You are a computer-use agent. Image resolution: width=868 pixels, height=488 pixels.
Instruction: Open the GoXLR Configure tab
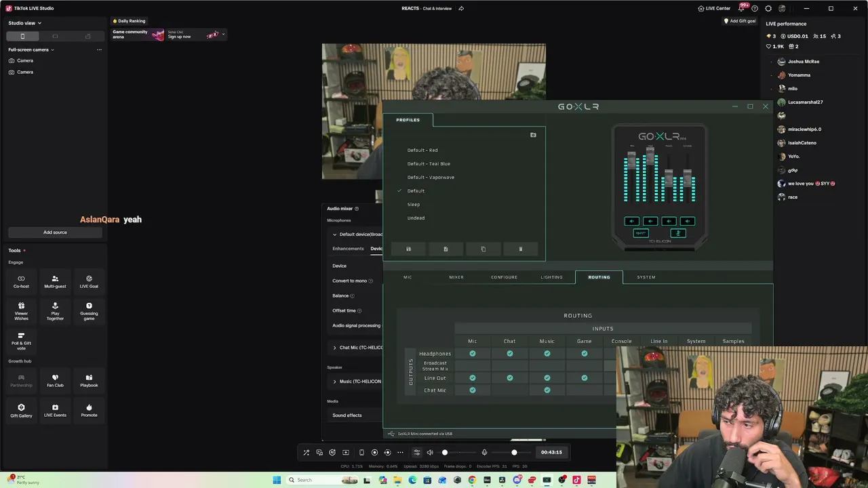pos(504,277)
